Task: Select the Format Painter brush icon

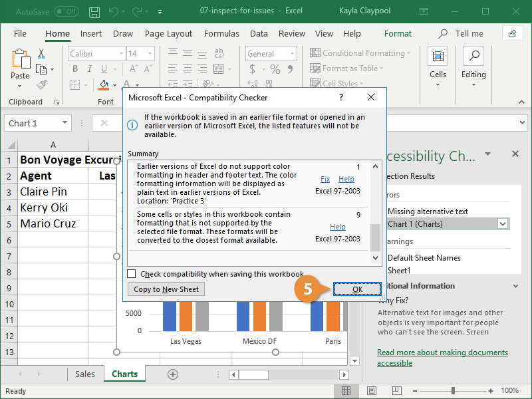Action: coord(41,84)
